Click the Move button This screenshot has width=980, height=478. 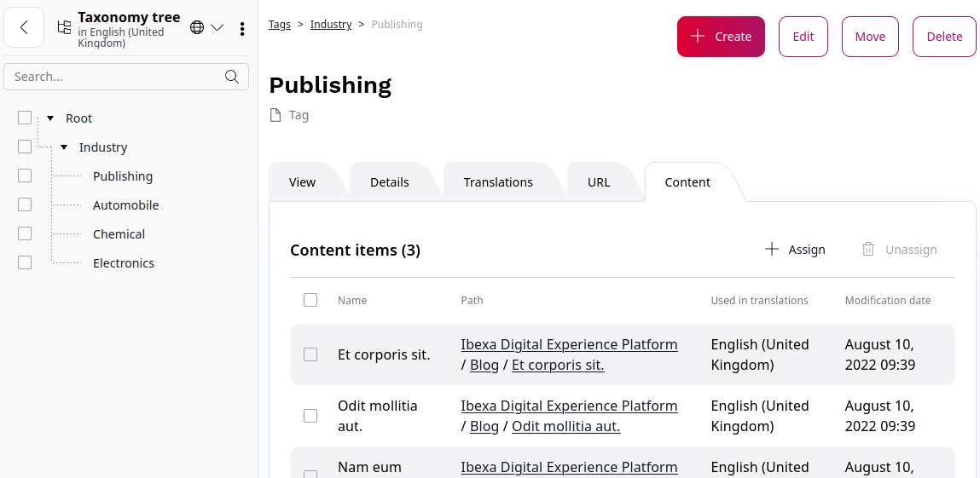870,36
